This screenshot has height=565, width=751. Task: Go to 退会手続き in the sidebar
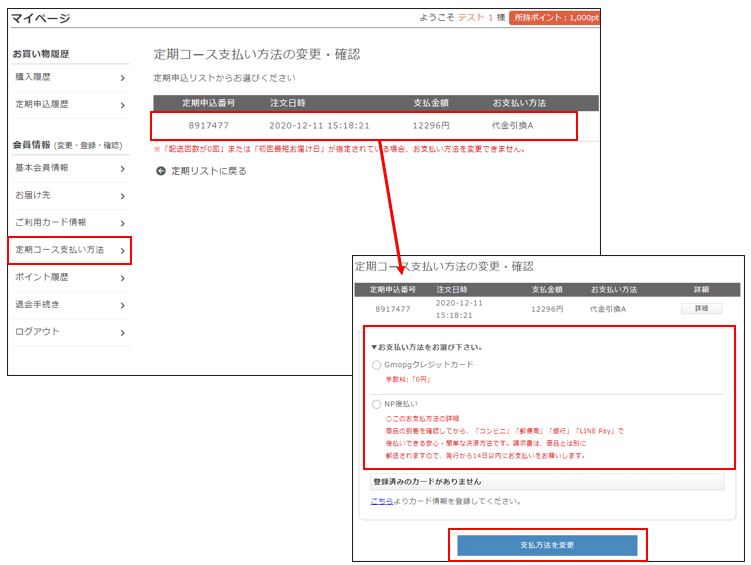[70, 305]
